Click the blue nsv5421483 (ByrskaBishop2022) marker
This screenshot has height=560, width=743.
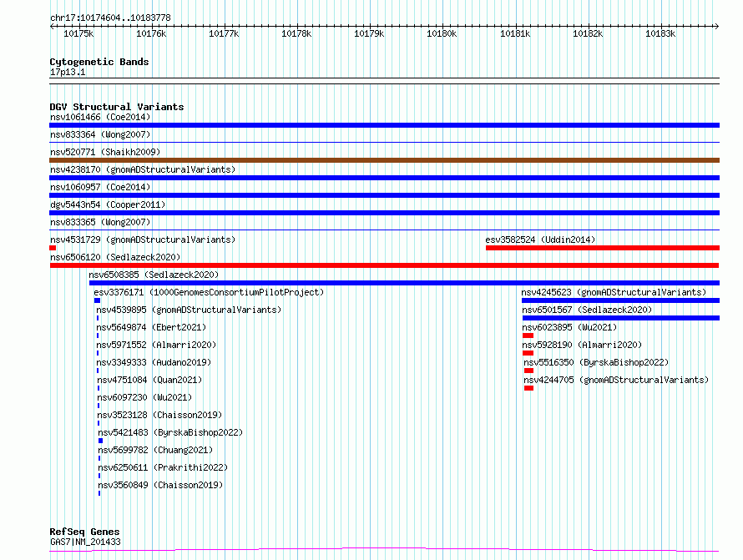[100, 441]
